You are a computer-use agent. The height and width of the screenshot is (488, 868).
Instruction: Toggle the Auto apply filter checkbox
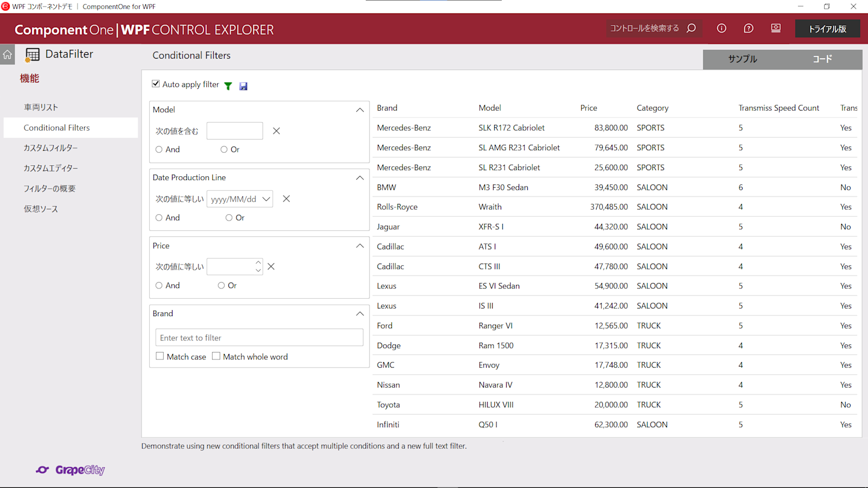pos(156,84)
